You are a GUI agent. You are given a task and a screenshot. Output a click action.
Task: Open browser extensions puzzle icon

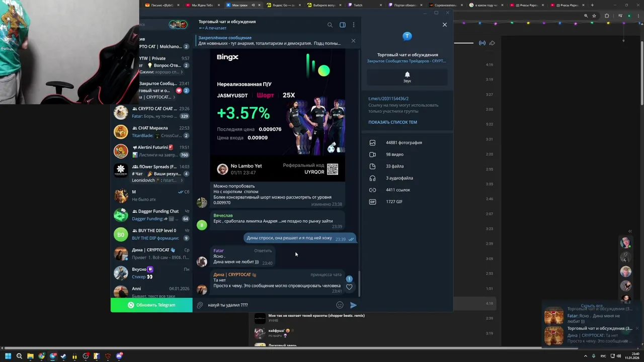607,16
